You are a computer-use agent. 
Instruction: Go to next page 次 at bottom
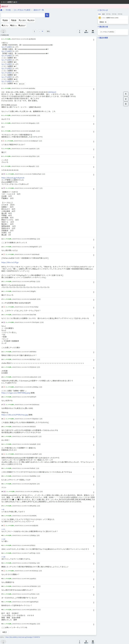click(79, 642)
